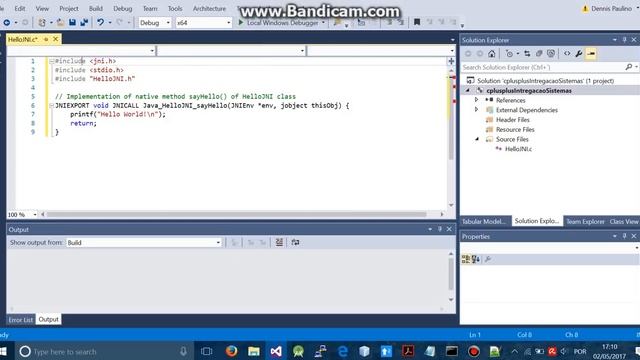Switch to the Team Explorer tab
The height and width of the screenshot is (360, 640).
[585, 221]
